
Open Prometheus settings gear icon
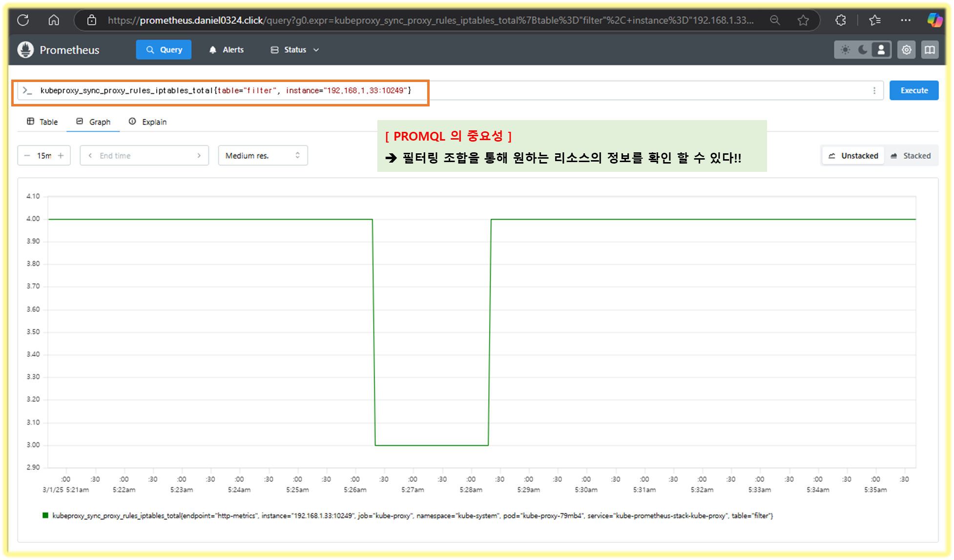(907, 50)
